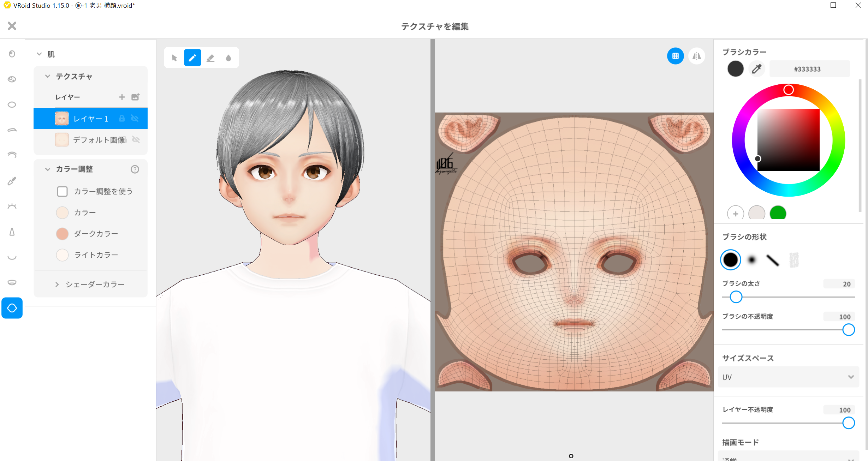Toggle visibility of デフォルト画像 layer
This screenshot has width=868, height=461.
[136, 140]
